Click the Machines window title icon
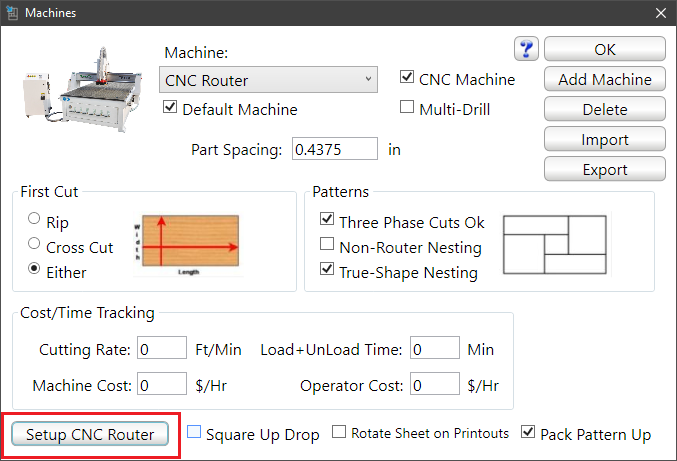 [x=12, y=12]
